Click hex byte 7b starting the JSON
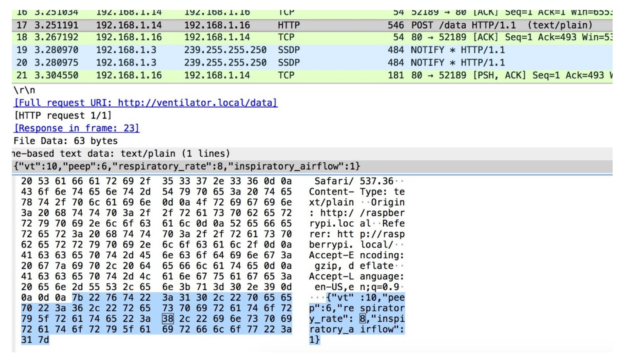 point(77,297)
